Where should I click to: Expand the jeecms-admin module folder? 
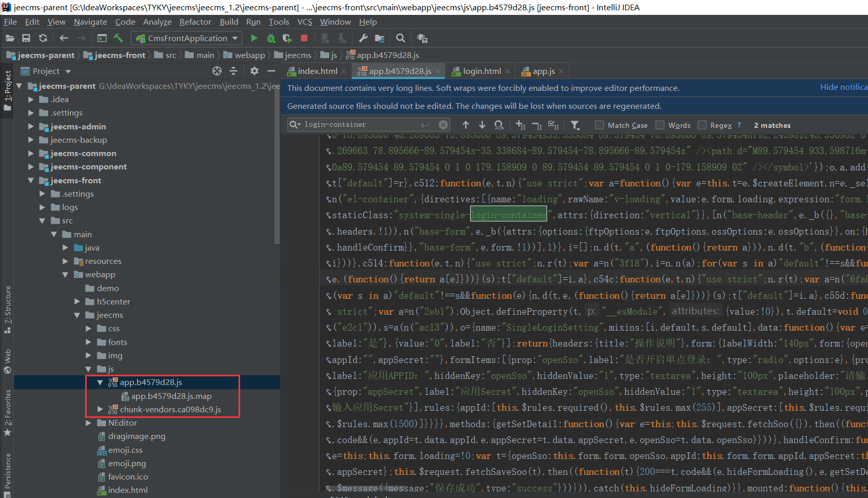point(31,126)
